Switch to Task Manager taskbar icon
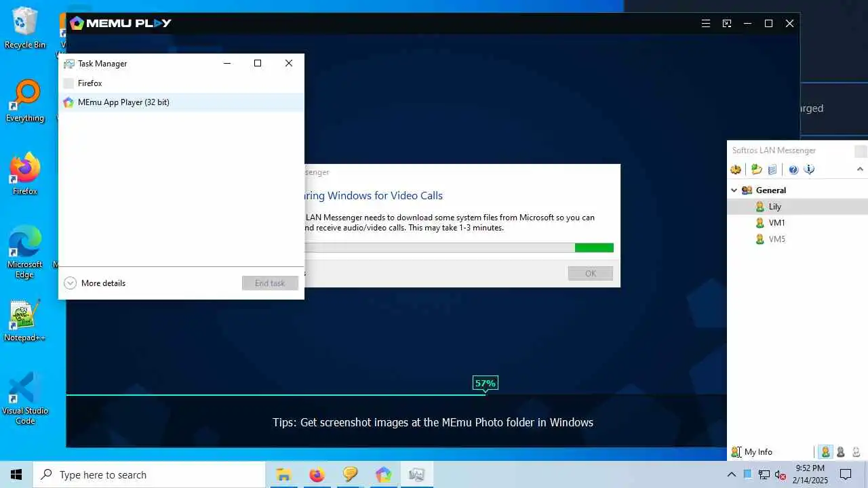868x488 pixels. click(x=416, y=474)
